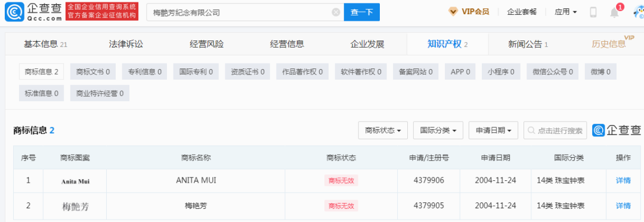This screenshot has height=222, width=644.
Task: Click registration number 4379906
Action: click(429, 180)
